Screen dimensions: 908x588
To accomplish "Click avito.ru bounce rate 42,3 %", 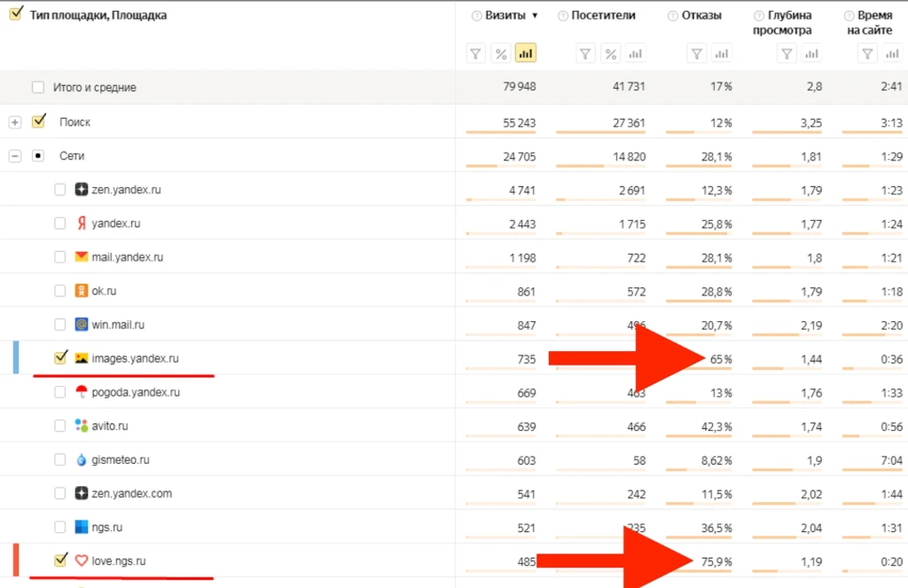I will click(716, 427).
